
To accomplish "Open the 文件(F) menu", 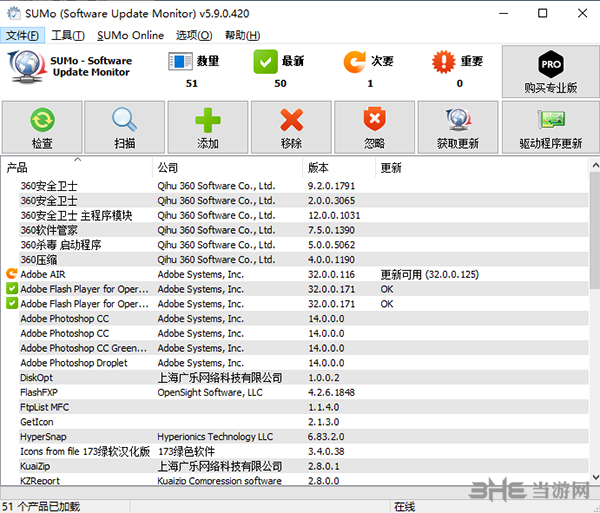I will point(23,35).
